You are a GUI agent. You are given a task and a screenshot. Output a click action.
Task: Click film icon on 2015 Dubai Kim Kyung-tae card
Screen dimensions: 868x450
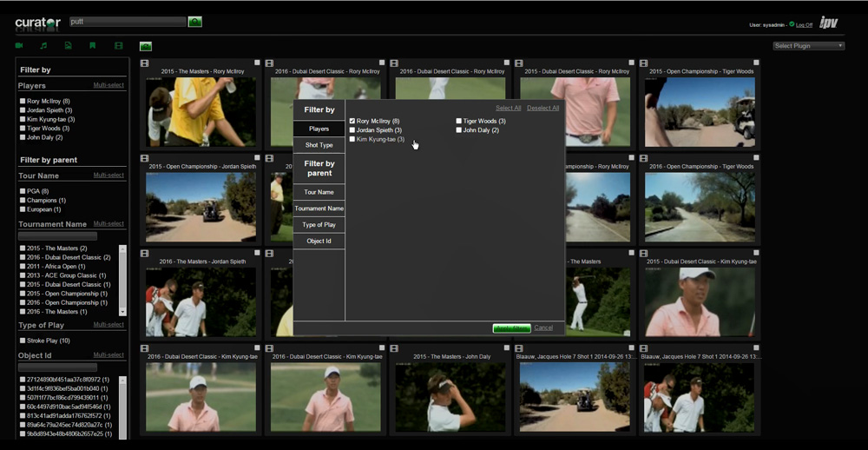(x=643, y=254)
